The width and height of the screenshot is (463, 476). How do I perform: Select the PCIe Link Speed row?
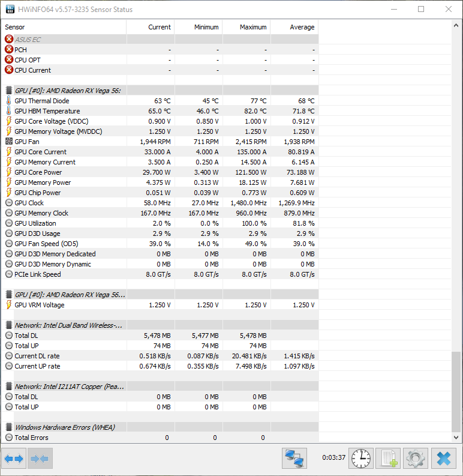[160, 274]
